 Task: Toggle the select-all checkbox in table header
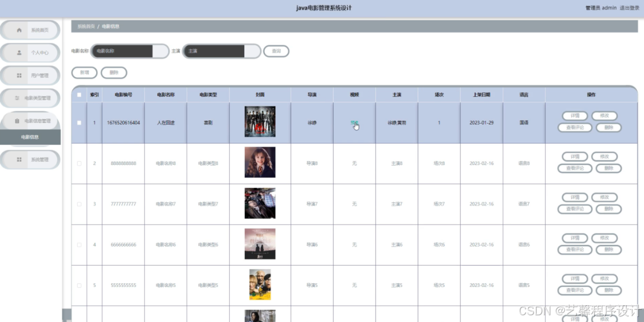point(79,95)
